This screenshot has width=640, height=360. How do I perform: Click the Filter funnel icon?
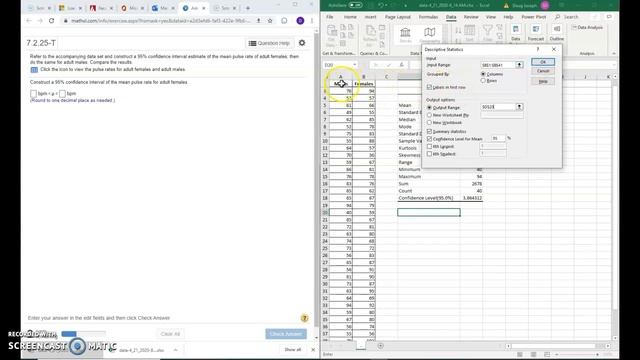point(487,33)
